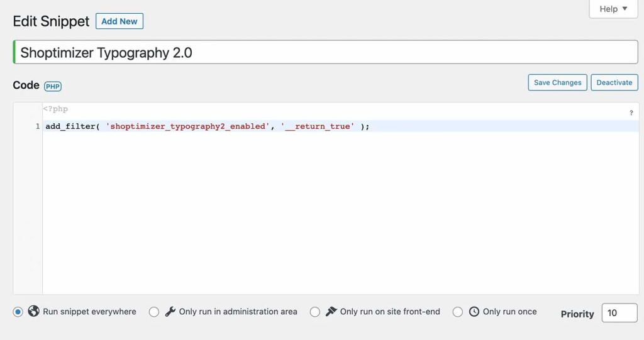Click the add_filter function name in code
Image resolution: width=644 pixels, height=340 pixels.
pos(70,126)
